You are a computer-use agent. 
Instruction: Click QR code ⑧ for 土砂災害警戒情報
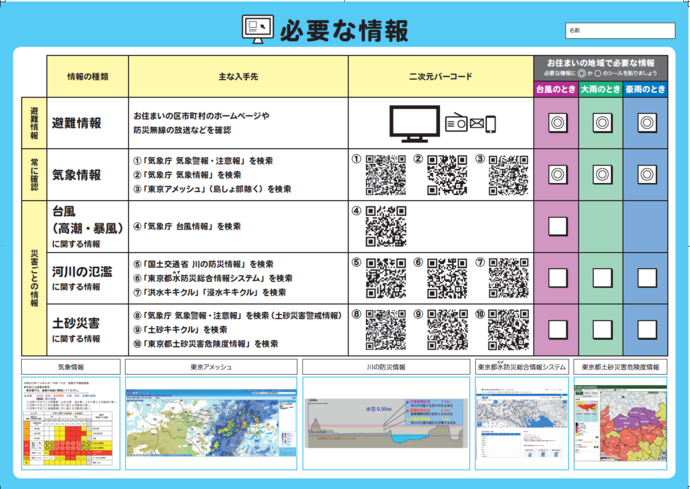tap(386, 330)
